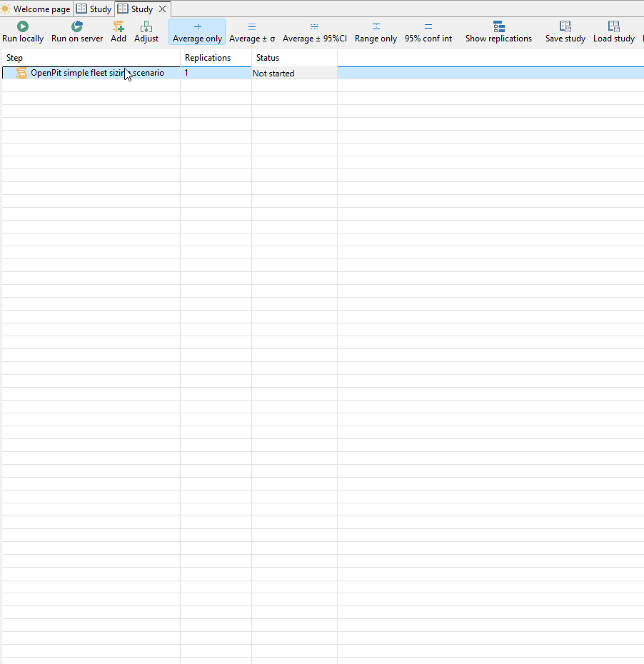Screen dimensions: 644x664
Task: Show replications in the study table
Action: 499,31
